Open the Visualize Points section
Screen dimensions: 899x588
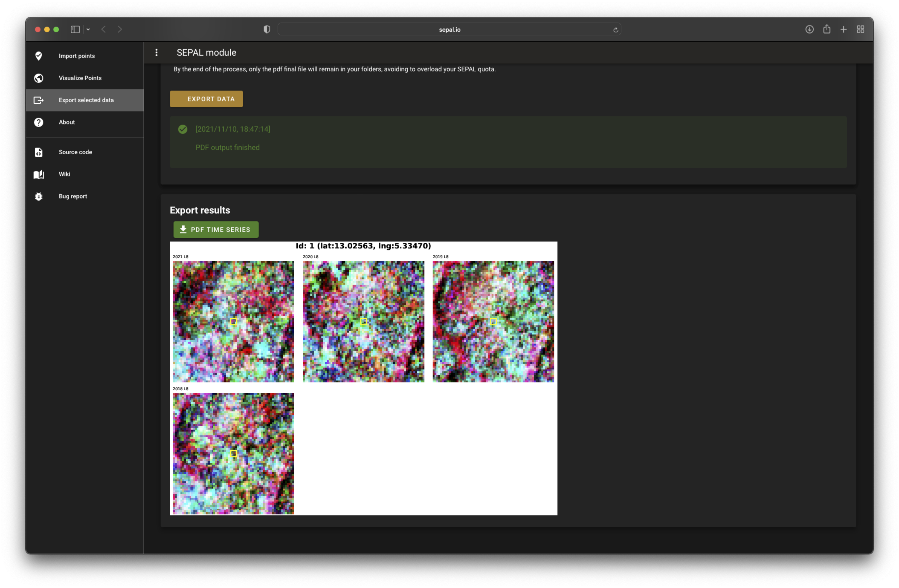(x=80, y=78)
